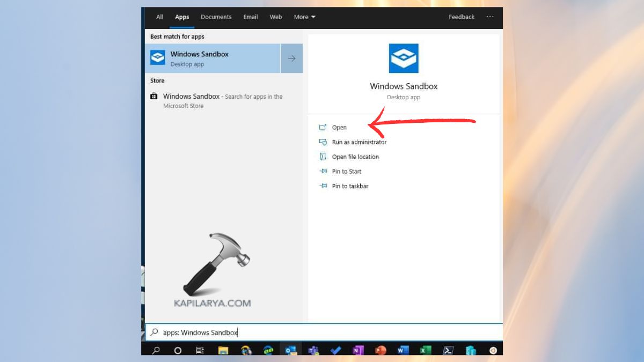Pin Windows Sandbox to Start
Image resolution: width=644 pixels, height=362 pixels.
tap(346, 171)
